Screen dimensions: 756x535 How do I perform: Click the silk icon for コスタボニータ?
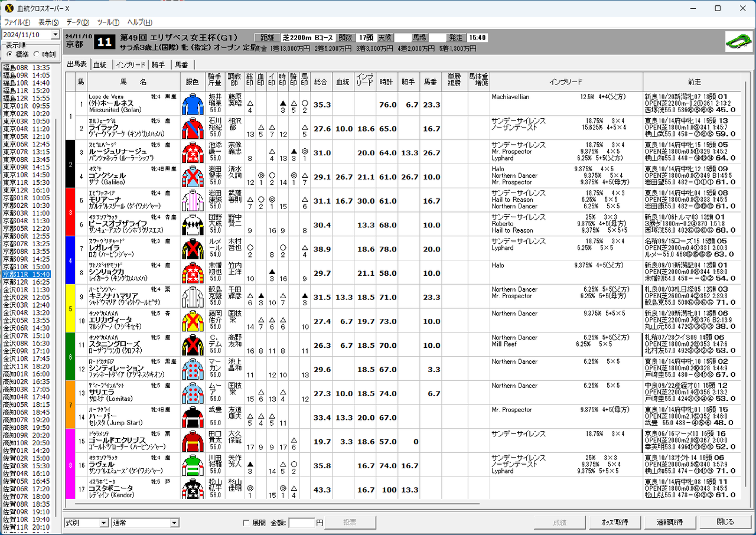point(192,490)
